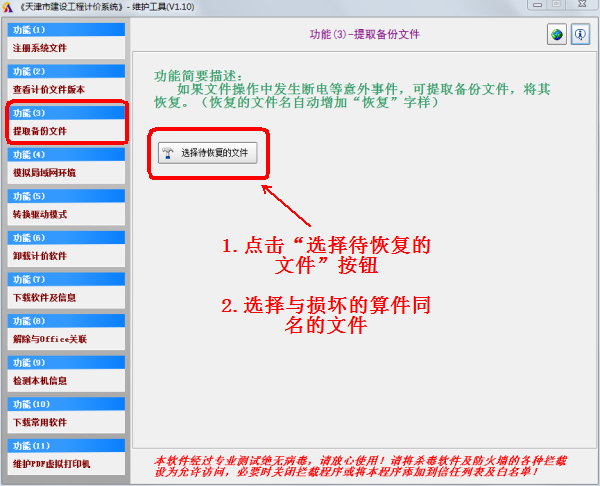Choose 转换驱动模式 in sidebar
600x486 pixels.
point(65,214)
